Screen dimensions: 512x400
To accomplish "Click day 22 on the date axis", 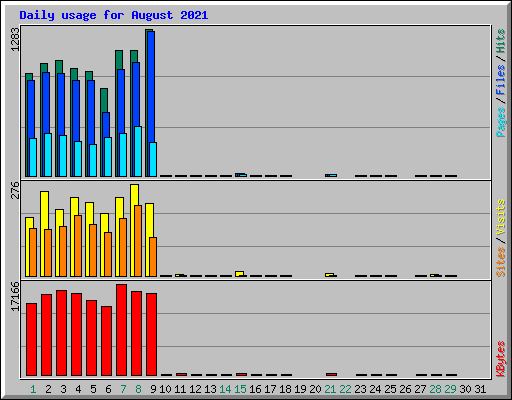I will coord(345,389).
